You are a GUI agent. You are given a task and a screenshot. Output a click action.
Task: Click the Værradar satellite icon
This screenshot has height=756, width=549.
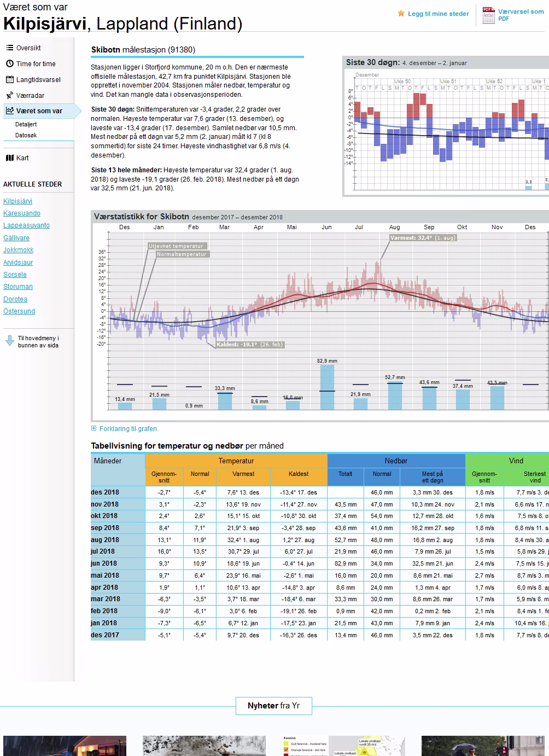[9, 96]
